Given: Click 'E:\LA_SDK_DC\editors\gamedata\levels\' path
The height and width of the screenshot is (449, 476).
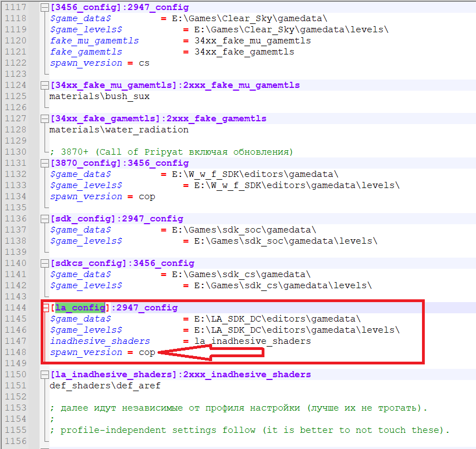Looking at the screenshot, I should (297, 330).
